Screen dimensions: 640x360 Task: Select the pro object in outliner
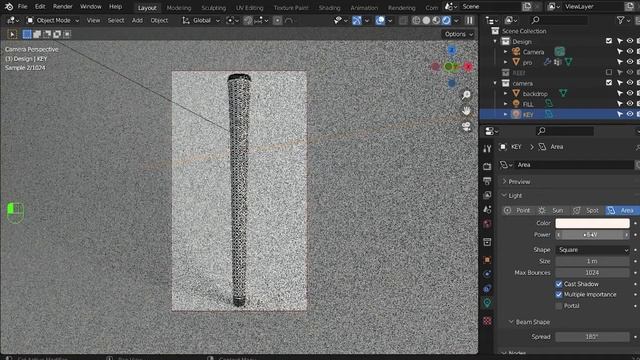tap(527, 62)
